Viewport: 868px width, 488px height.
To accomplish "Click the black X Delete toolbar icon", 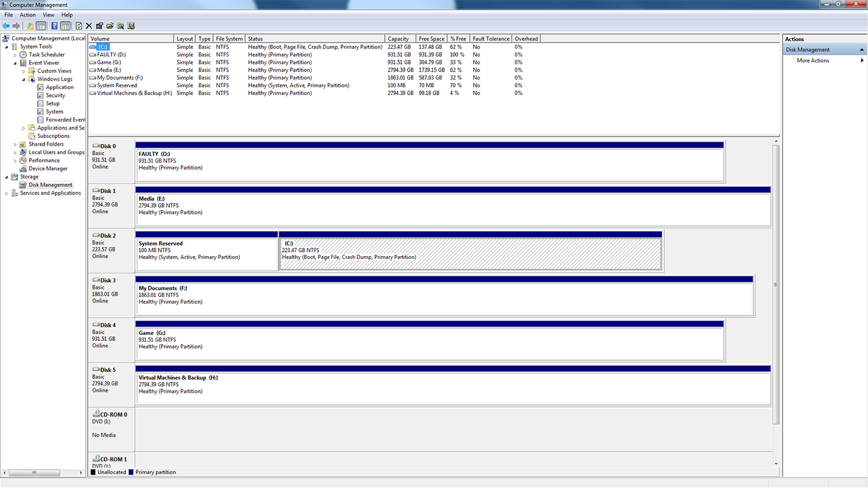I will pyautogui.click(x=89, y=26).
